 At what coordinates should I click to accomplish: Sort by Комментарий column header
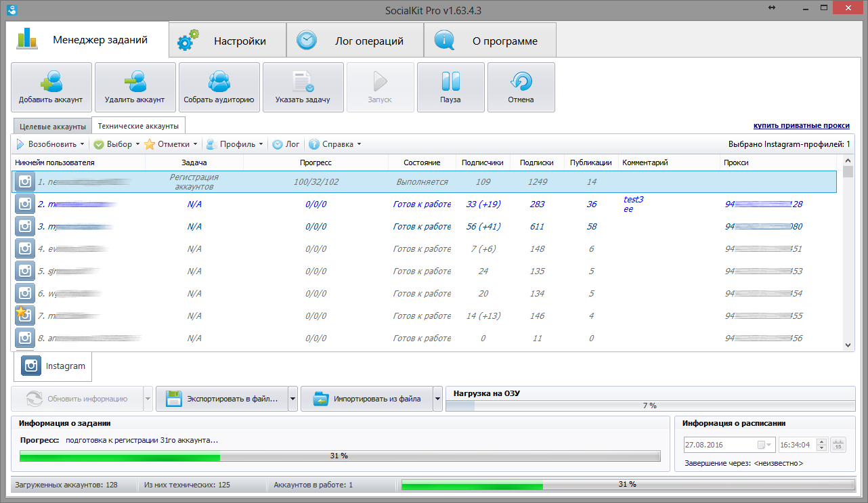[669, 162]
